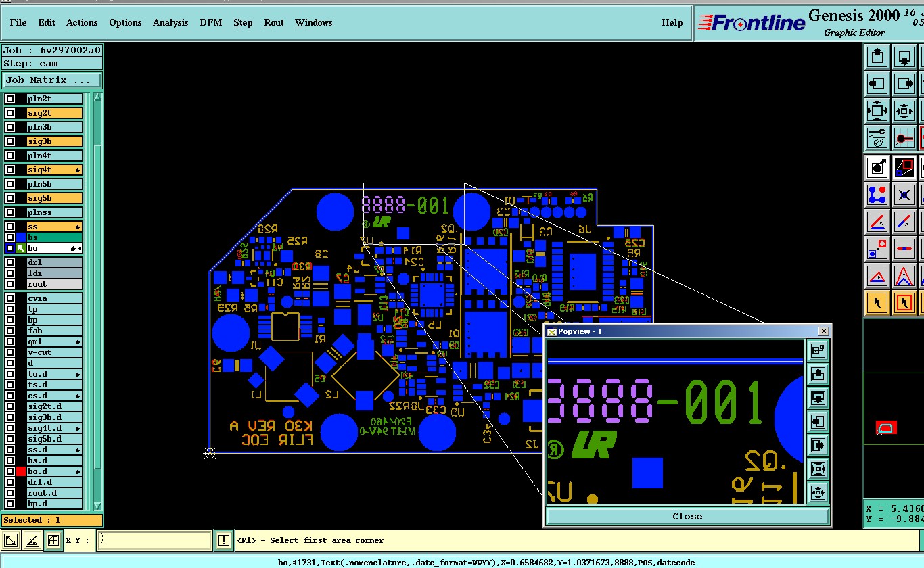Click the exclamation mark icon near XY field
Image resolution: width=924 pixels, height=568 pixels.
point(224,540)
